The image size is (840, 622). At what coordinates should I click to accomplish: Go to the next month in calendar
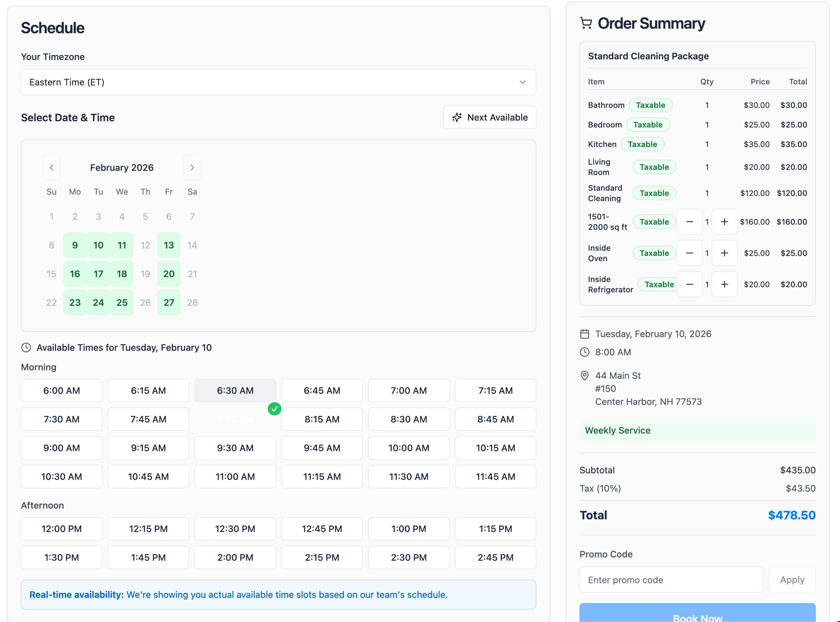point(192,168)
